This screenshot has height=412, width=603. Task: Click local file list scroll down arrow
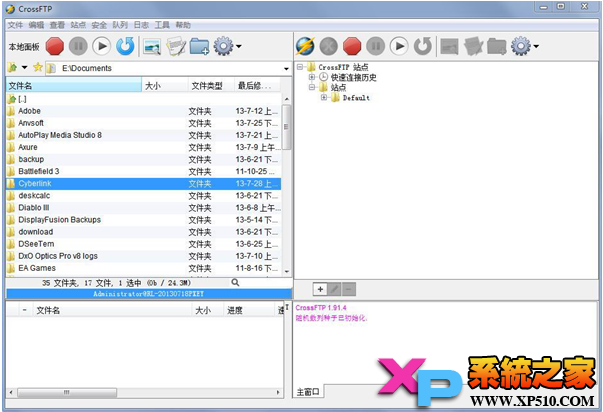click(287, 272)
